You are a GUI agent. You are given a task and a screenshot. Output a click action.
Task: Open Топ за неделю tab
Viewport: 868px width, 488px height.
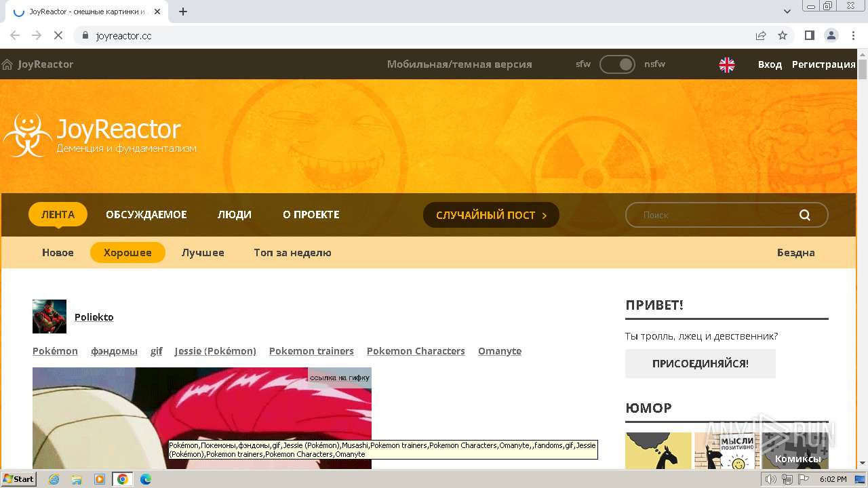[292, 252]
